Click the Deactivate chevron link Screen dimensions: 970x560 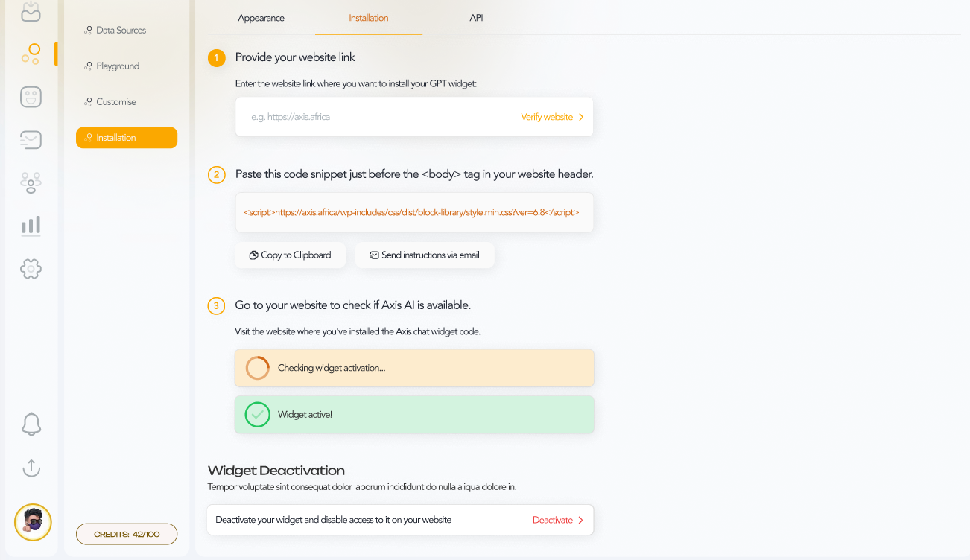coord(558,520)
